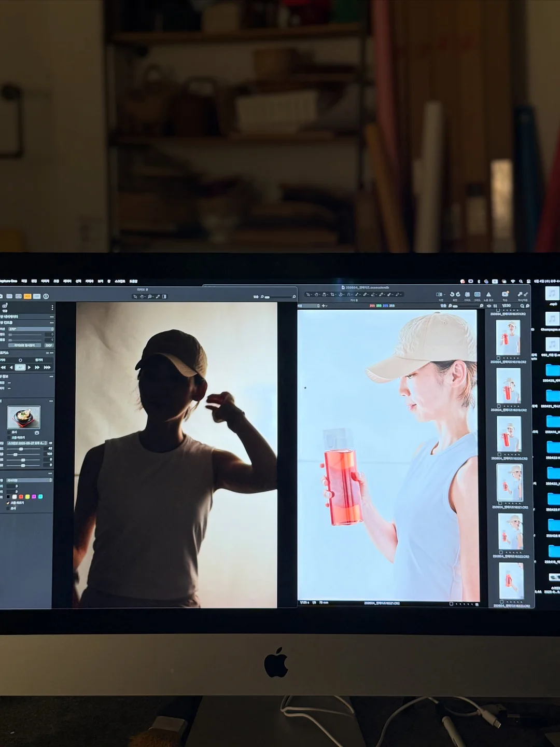Select the grid overlay icon in live view toolbar
The image size is (560, 747).
(x=19, y=296)
